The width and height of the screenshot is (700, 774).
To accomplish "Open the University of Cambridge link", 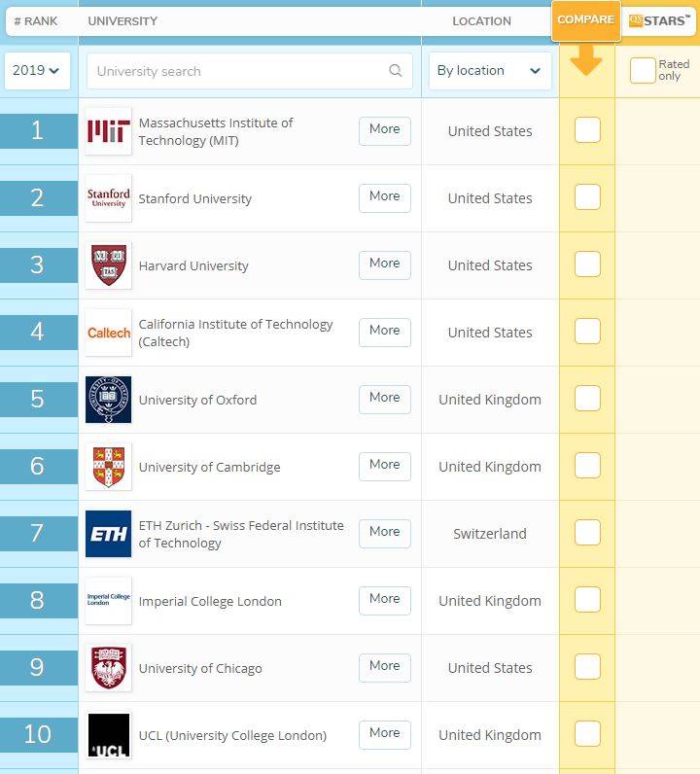I will pos(209,467).
